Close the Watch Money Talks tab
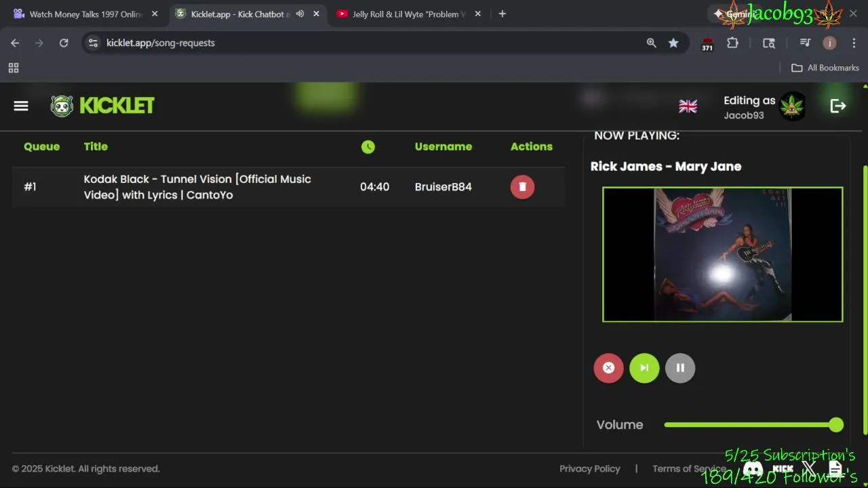The height and width of the screenshot is (488, 868). (155, 14)
